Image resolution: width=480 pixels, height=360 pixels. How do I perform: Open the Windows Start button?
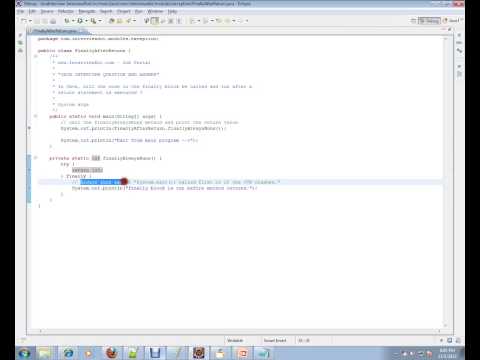coord(25,353)
